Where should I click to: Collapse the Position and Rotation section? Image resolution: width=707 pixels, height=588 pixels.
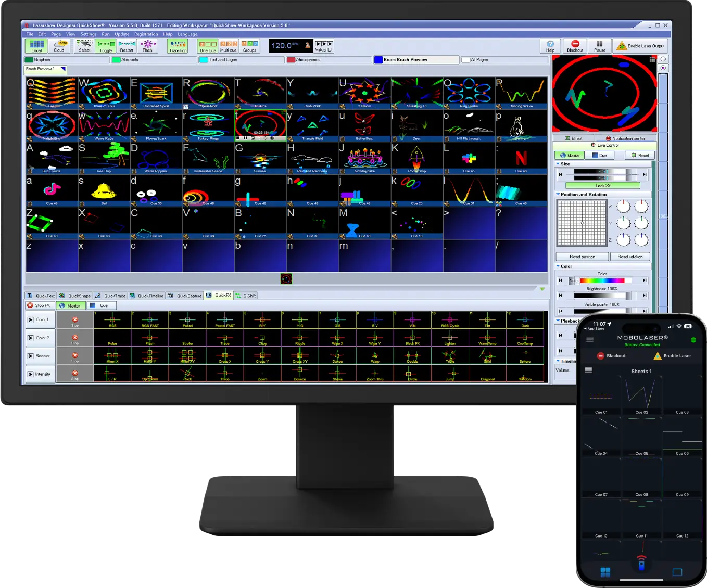(x=558, y=195)
